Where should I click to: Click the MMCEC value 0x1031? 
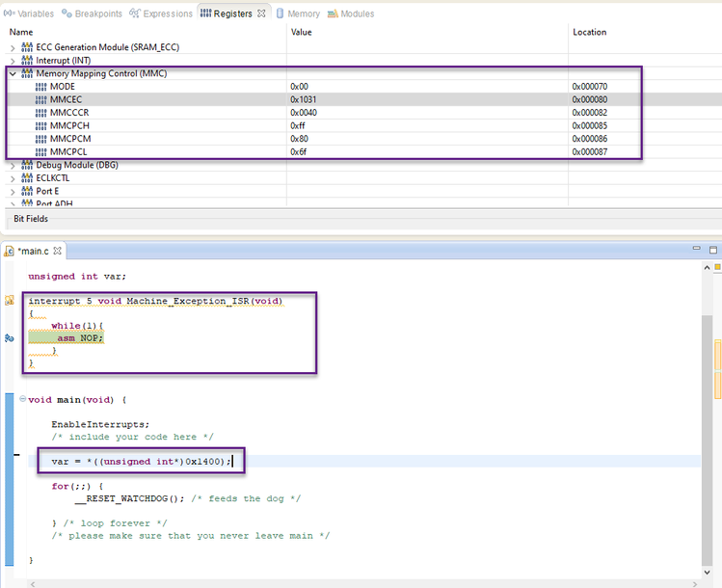pyautogui.click(x=304, y=99)
